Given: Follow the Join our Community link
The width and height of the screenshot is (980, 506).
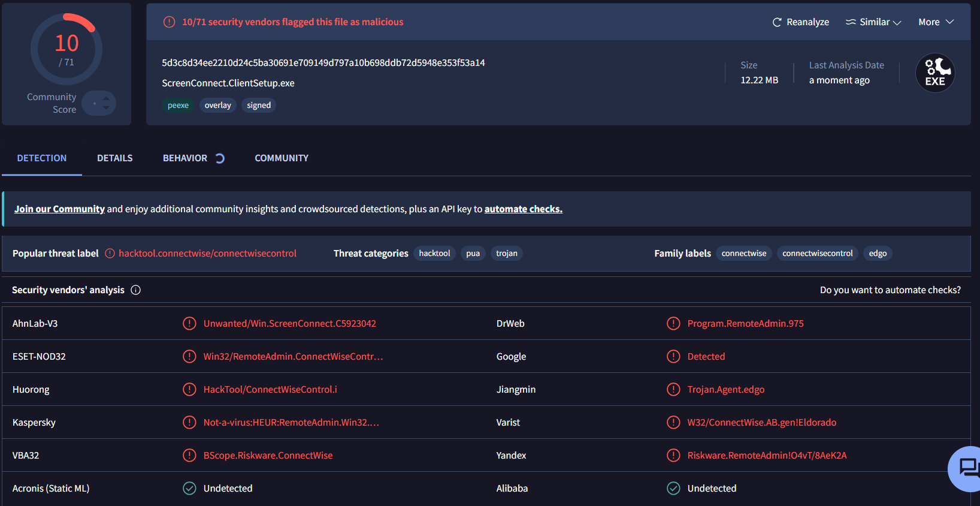Looking at the screenshot, I should pyautogui.click(x=59, y=209).
